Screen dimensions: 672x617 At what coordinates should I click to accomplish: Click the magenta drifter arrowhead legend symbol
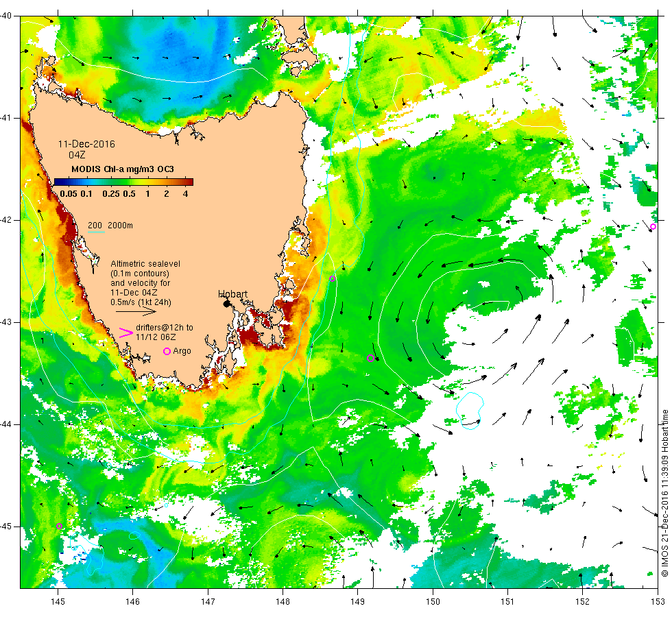(125, 332)
